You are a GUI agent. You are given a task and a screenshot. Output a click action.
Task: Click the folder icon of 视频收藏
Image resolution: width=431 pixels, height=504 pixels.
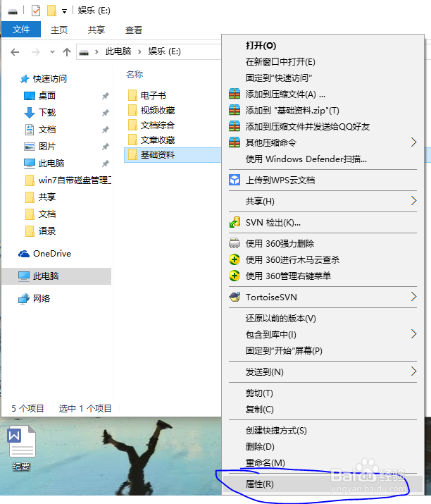point(132,110)
